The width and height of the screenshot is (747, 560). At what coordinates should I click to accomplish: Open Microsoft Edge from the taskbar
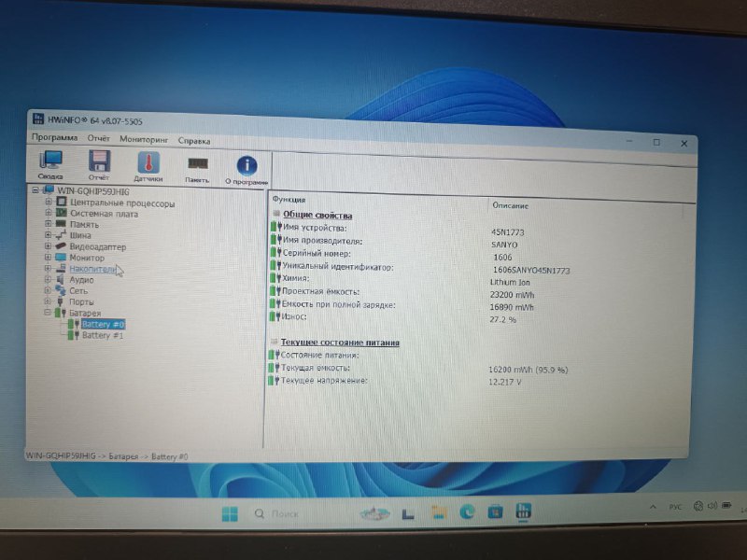467,511
